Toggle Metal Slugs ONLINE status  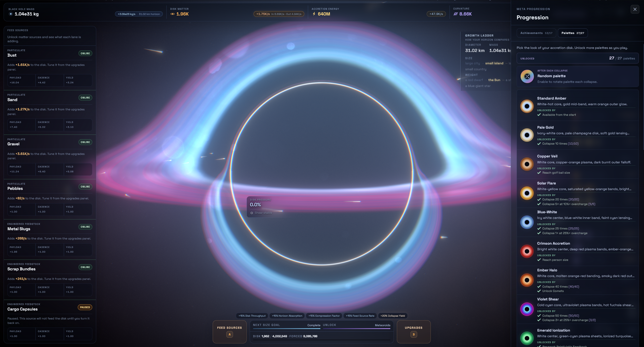click(85, 227)
